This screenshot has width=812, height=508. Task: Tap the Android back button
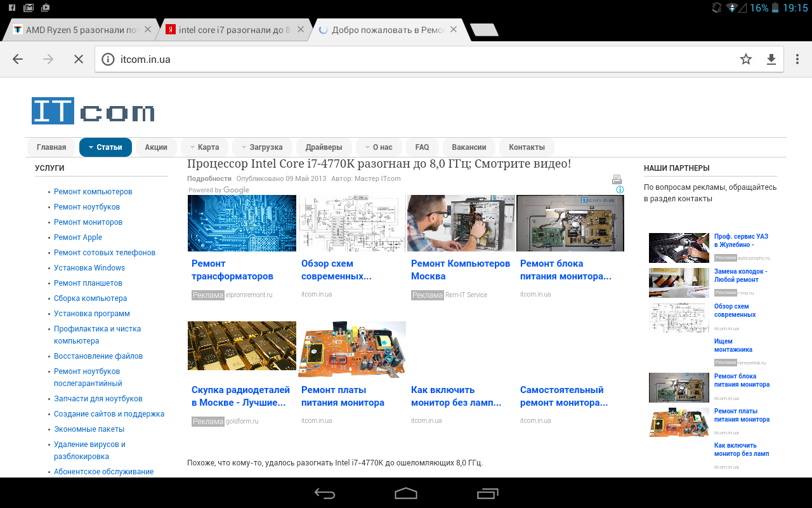click(325, 493)
